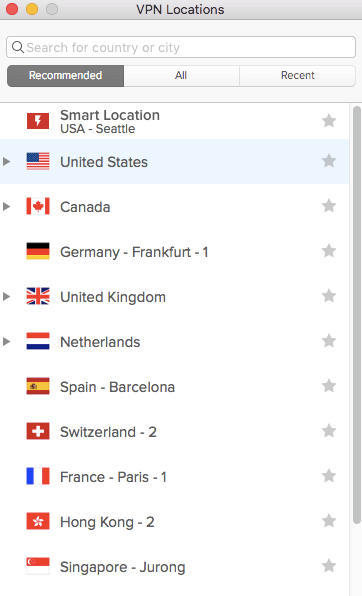This screenshot has height=596, width=362.
Task: Click the Germany flag icon
Action: click(x=38, y=251)
